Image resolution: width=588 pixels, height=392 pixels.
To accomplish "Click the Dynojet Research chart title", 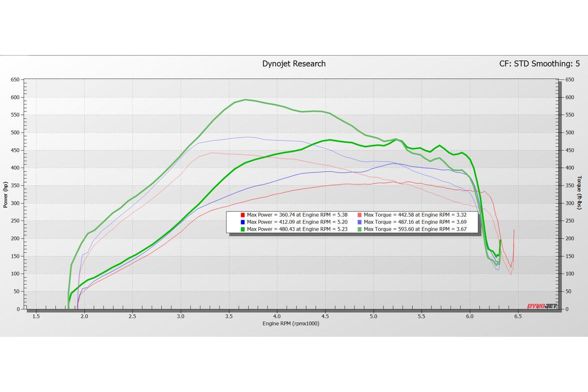I will [x=294, y=63].
